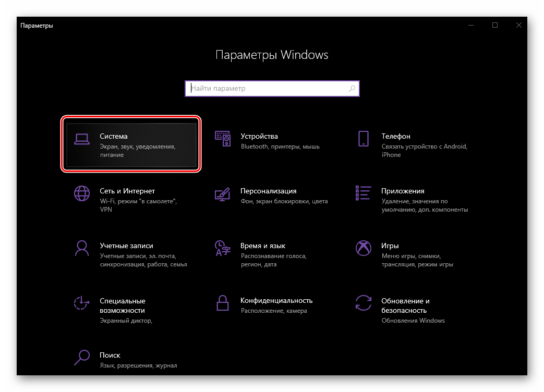The image size is (544, 392).
Task: Click the circular arrows icon for Обновление и безопасность
Action: tap(363, 303)
